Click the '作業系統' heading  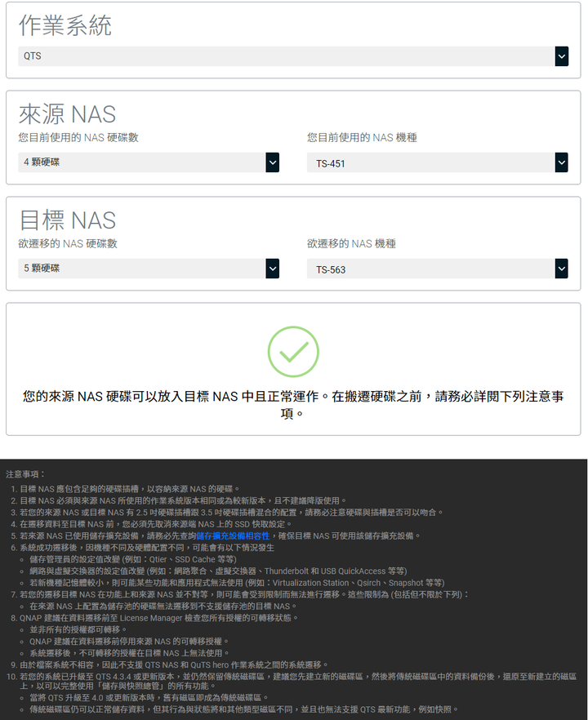coord(65,26)
